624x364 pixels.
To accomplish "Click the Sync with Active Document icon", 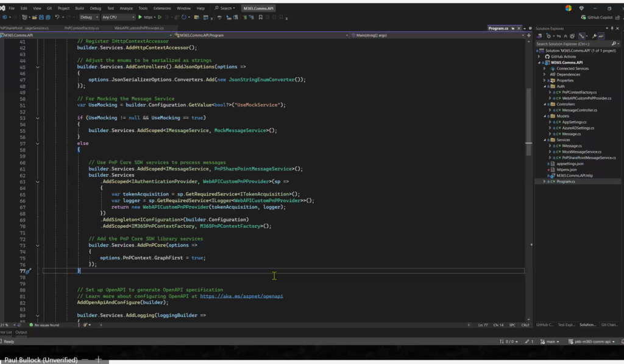I will pos(559,36).
